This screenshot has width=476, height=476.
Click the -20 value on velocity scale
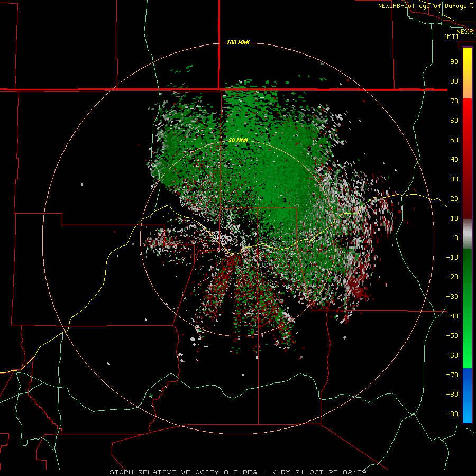click(x=452, y=277)
